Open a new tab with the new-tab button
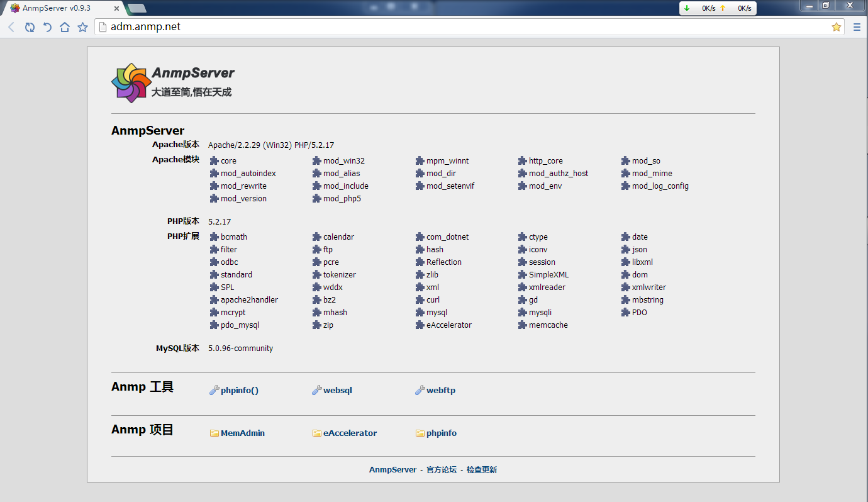 pos(136,8)
